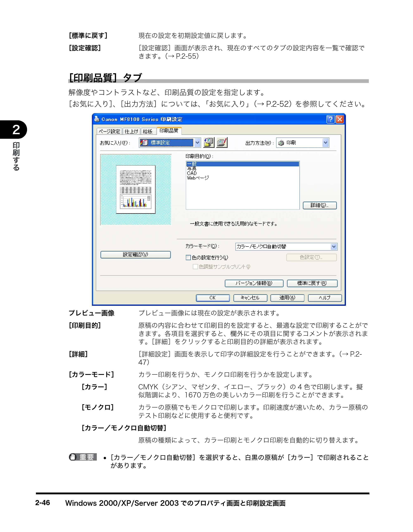
Task: Click the 設定確認(V) button
Action: click(135, 255)
